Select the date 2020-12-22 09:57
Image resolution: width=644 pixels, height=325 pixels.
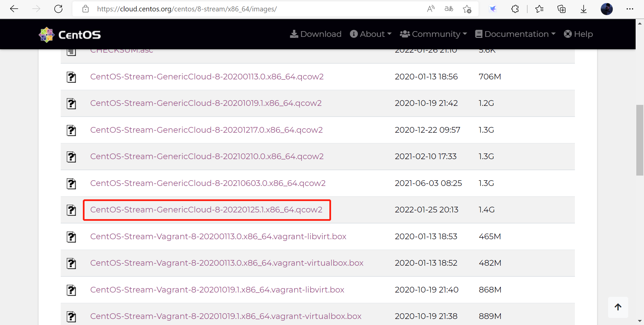coord(428,130)
